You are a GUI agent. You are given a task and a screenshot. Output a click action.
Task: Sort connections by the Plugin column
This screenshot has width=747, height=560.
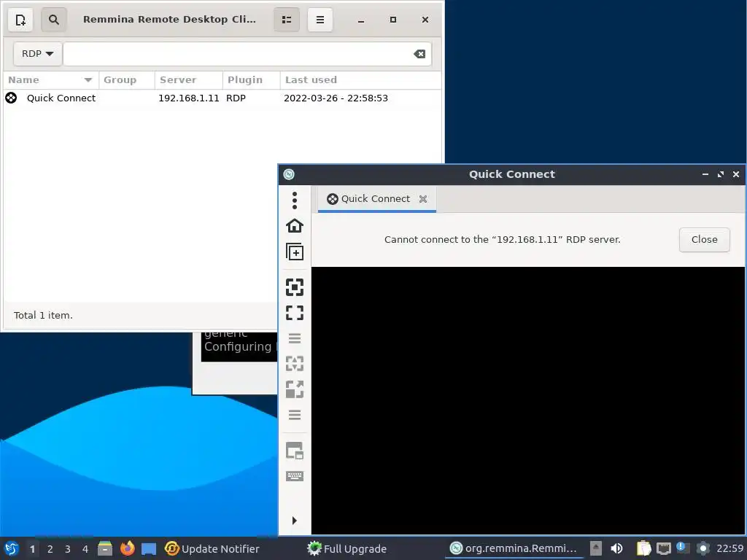point(251,80)
